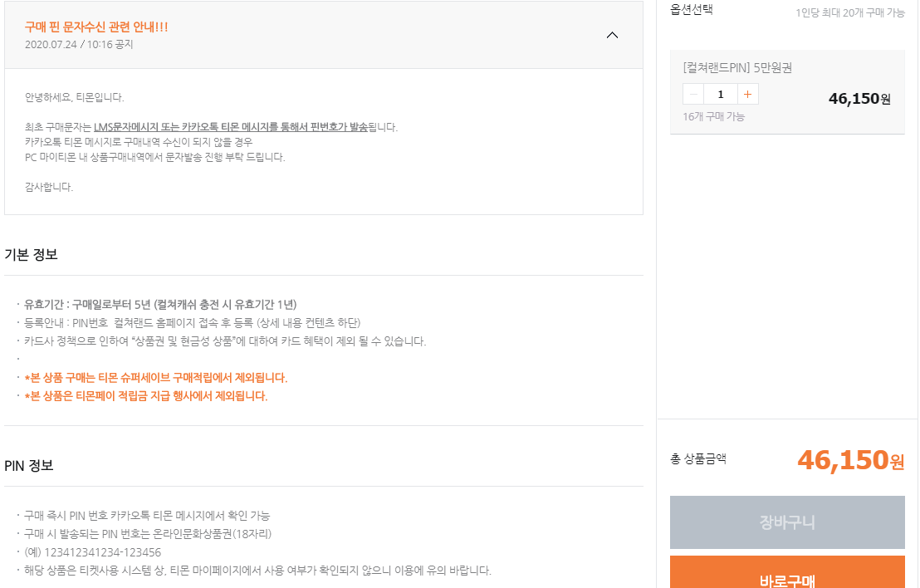This screenshot has height=588, width=920.
Task: Select the [컬쳐랜드PIN] 5만원권 option label
Action: click(737, 67)
